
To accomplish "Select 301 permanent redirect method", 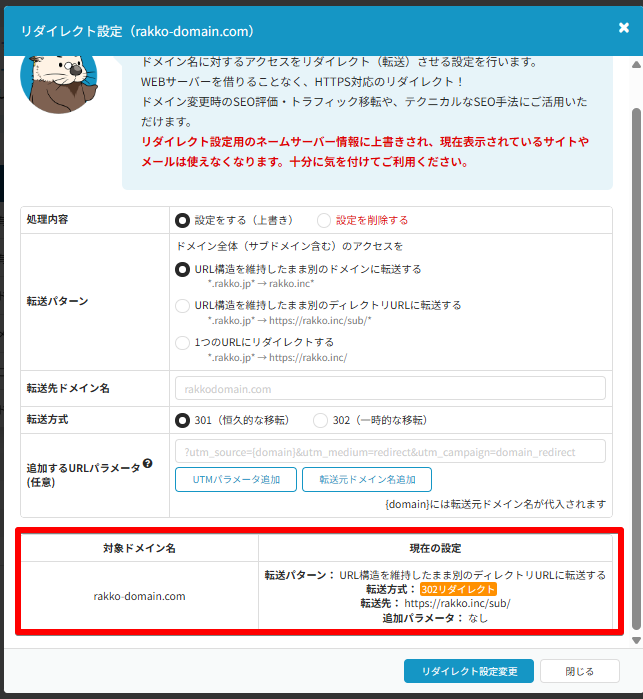I will pyautogui.click(x=182, y=420).
